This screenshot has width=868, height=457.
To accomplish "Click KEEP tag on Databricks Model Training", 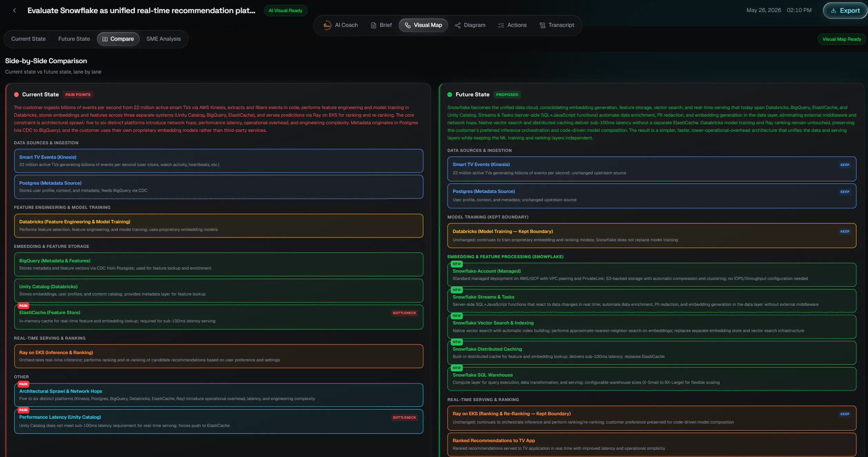I will pos(845,232).
